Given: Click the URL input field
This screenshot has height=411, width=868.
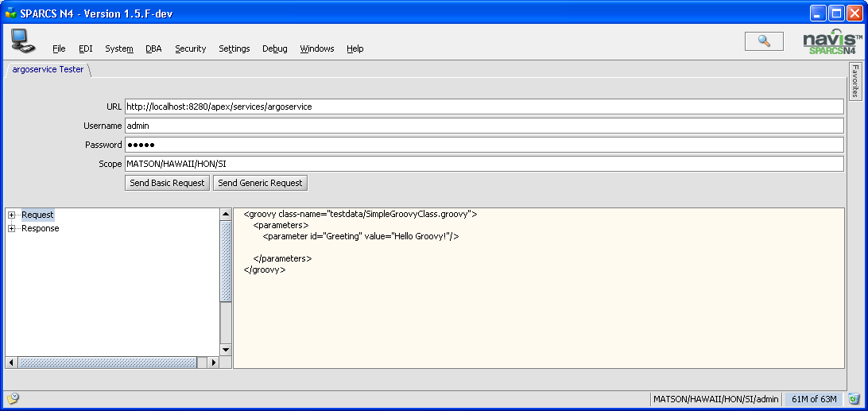Looking at the screenshot, I should [x=484, y=107].
